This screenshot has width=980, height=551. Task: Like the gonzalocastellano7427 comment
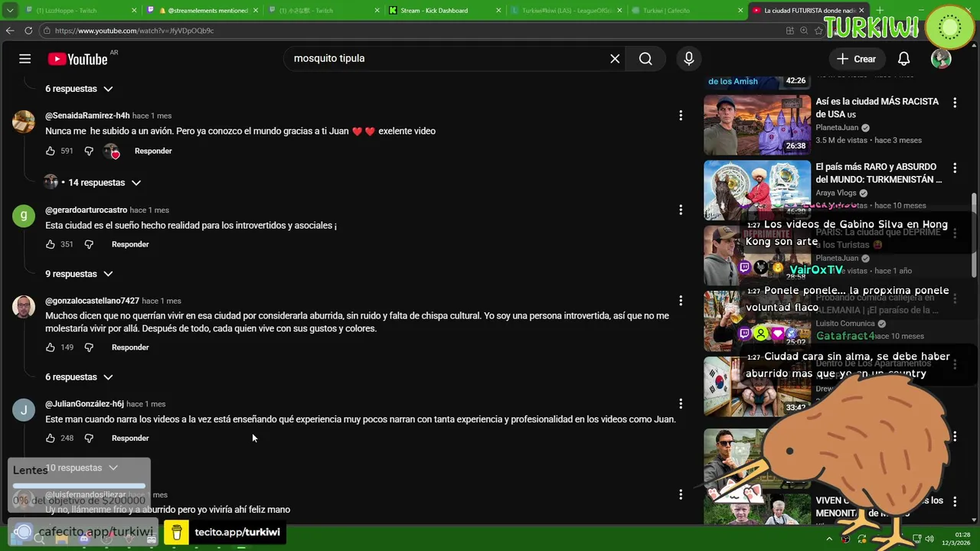coord(51,347)
